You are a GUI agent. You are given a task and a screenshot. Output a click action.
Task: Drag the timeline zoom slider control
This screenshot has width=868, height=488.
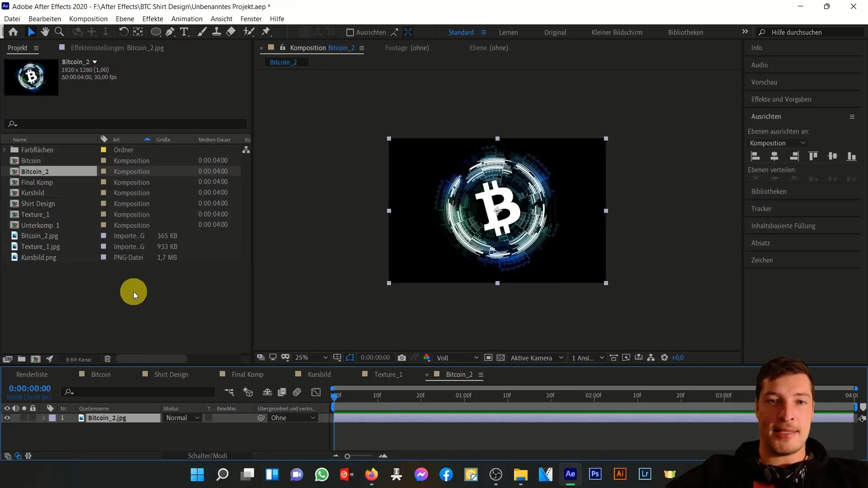(347, 456)
